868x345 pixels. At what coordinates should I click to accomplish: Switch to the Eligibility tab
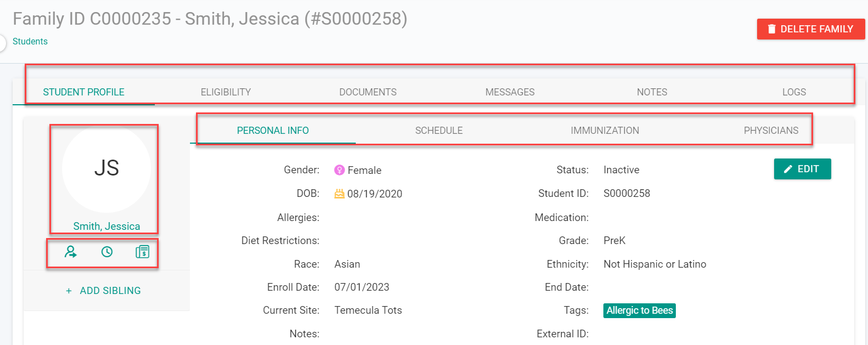[226, 92]
